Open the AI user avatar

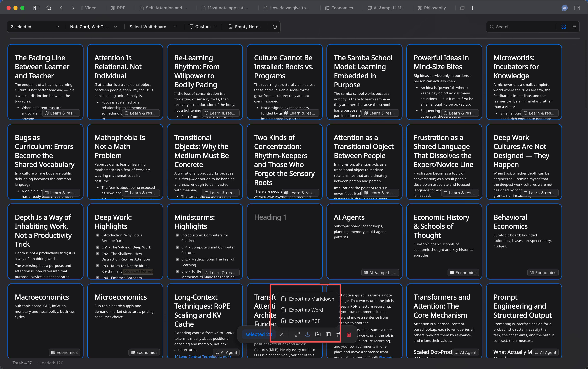click(x=564, y=8)
